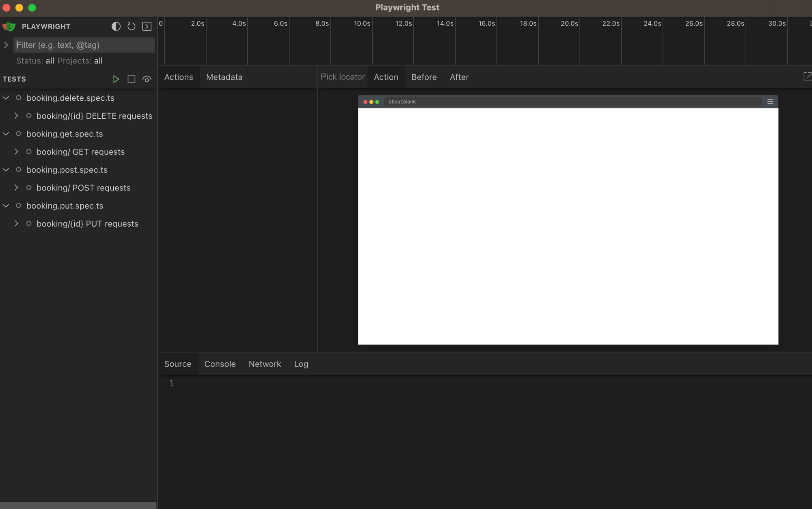
Task: Expand booking/ POST requests group
Action: [x=16, y=188]
